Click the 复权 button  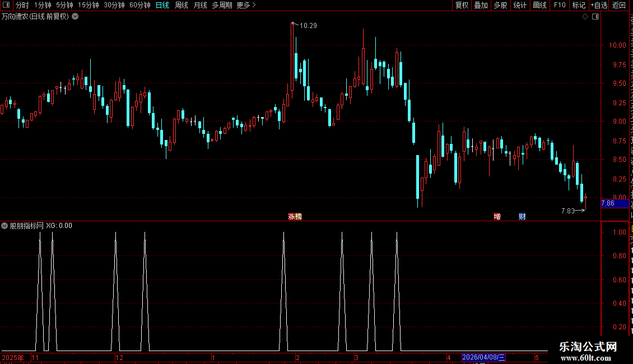[462, 5]
